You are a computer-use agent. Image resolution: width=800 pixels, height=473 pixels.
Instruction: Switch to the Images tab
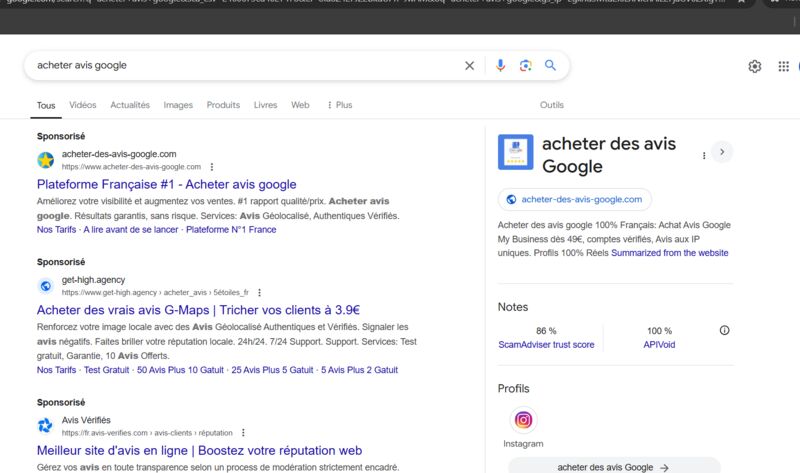pos(178,105)
